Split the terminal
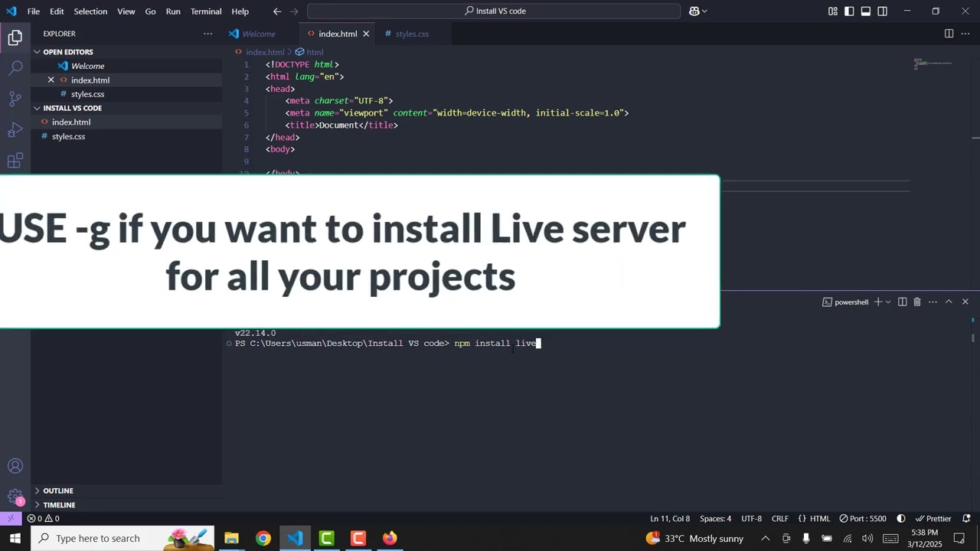This screenshot has height=551, width=980. pos(902,302)
